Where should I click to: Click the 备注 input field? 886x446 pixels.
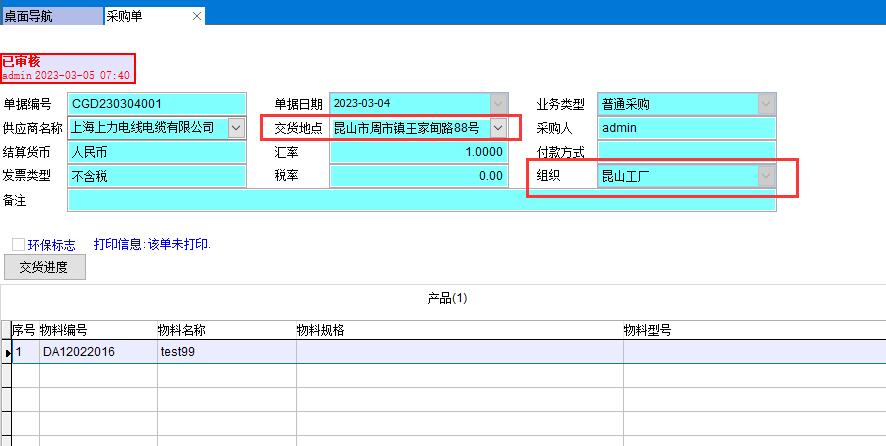pos(420,200)
